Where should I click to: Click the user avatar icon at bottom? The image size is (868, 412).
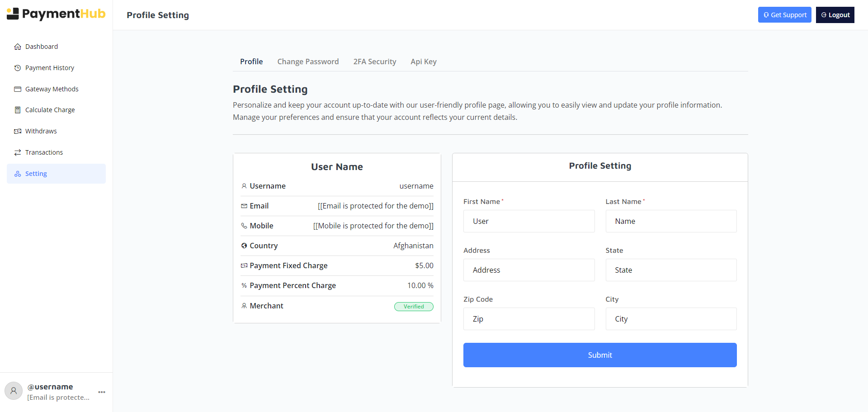14,391
